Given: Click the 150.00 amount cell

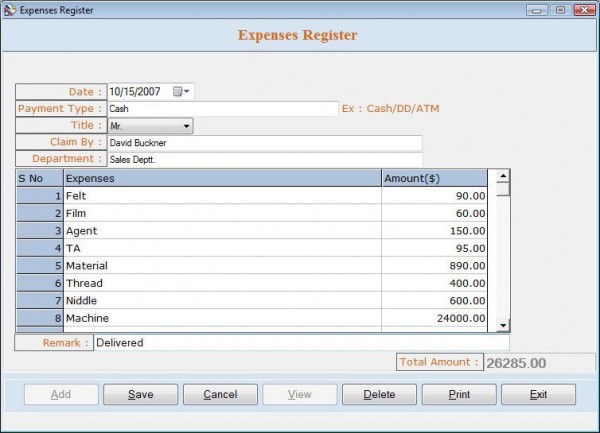Looking at the screenshot, I should pyautogui.click(x=435, y=231).
